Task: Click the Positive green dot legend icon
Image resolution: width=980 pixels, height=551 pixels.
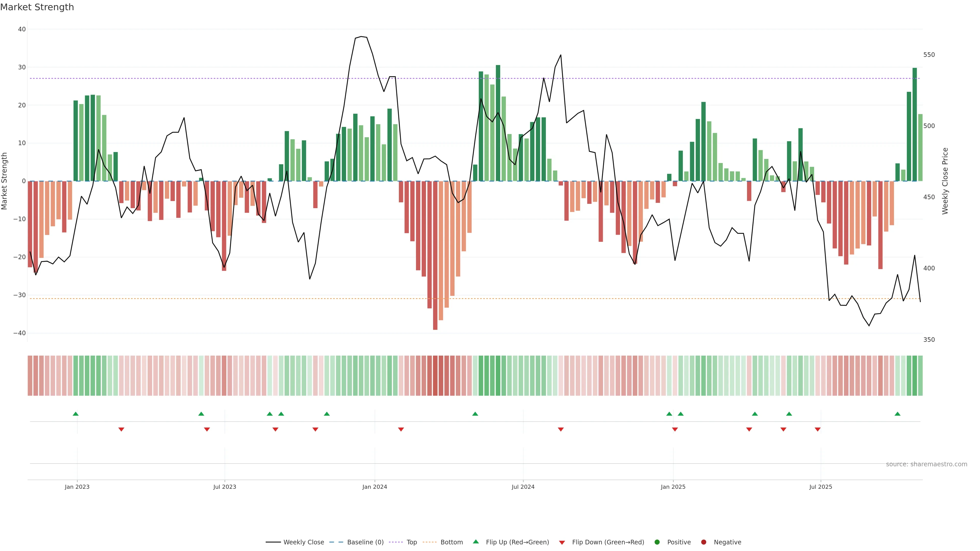Action: click(x=657, y=542)
